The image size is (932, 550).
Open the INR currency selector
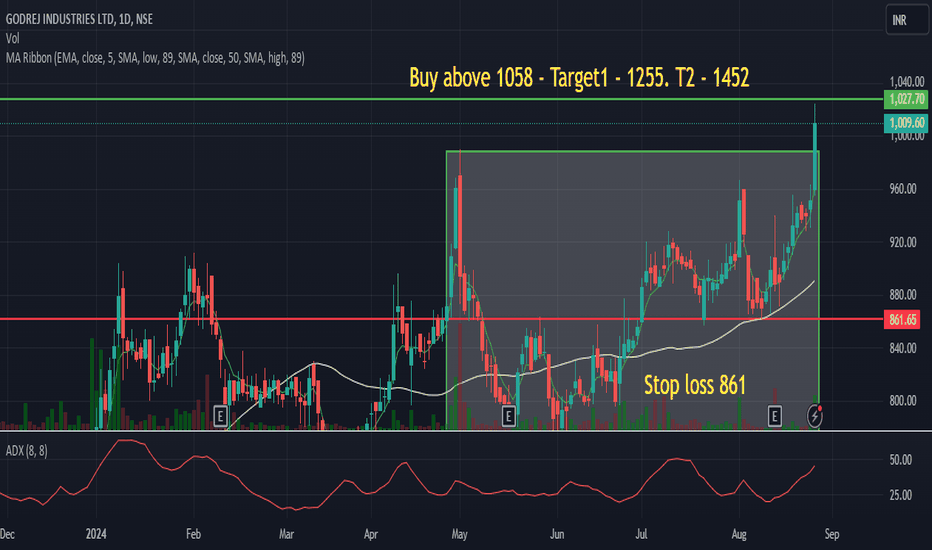pyautogui.click(x=907, y=20)
